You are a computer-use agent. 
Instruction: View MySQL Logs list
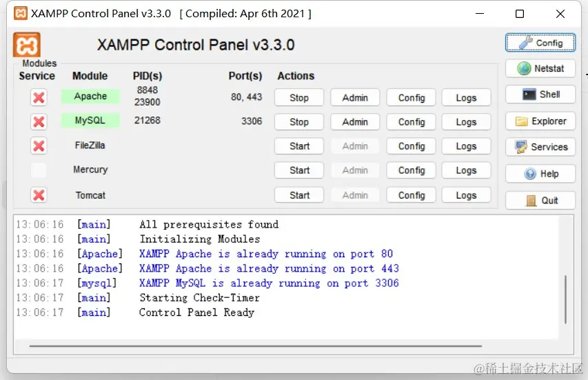(x=466, y=122)
